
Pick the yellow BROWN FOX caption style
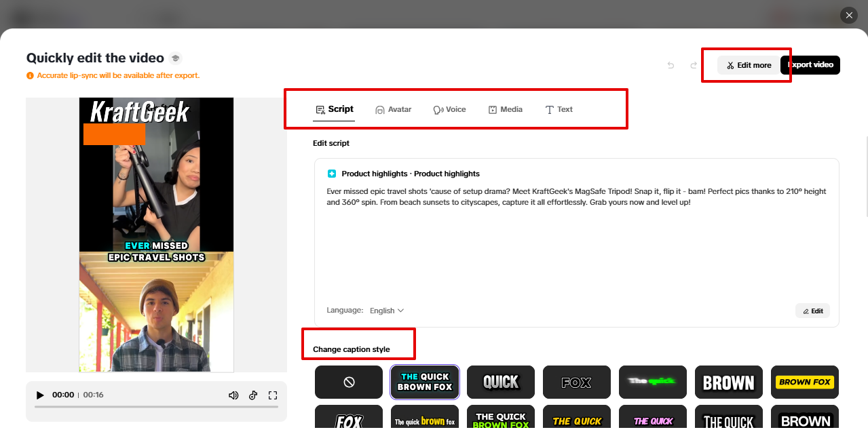[805, 382]
